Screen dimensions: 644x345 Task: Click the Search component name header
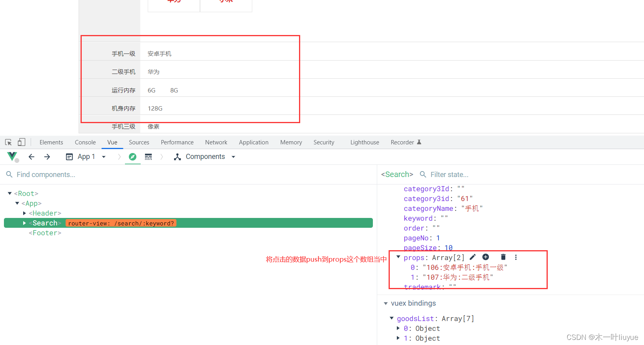pyautogui.click(x=397, y=174)
